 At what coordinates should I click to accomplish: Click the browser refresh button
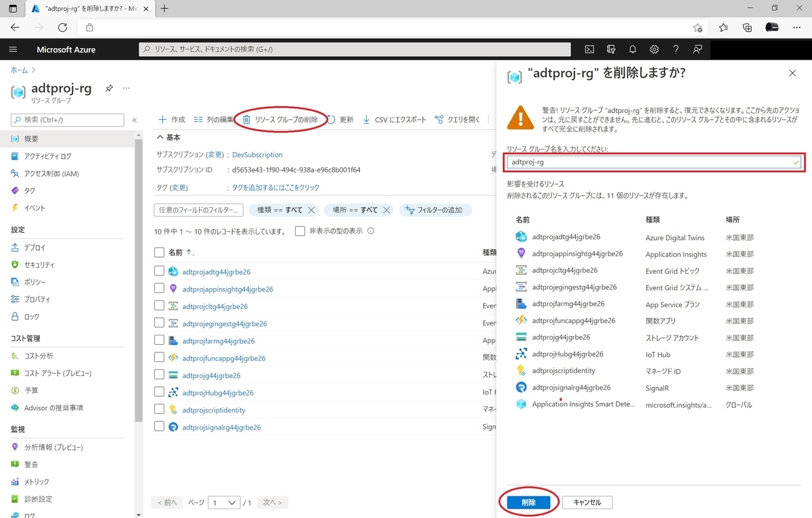point(62,28)
